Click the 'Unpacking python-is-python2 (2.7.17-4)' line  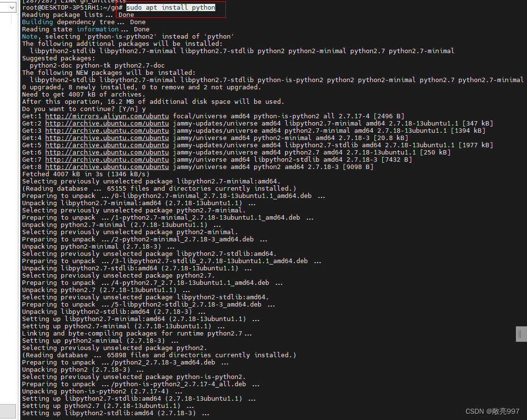102,392
